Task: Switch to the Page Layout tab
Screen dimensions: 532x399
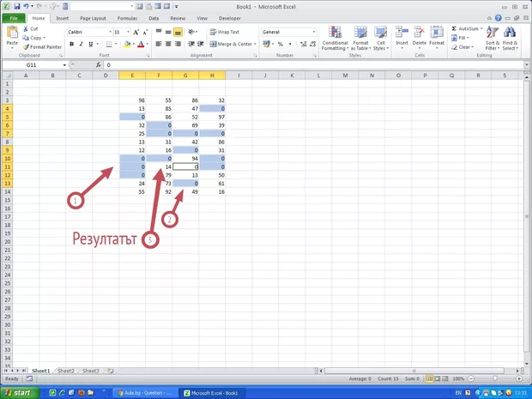Action: click(x=93, y=18)
